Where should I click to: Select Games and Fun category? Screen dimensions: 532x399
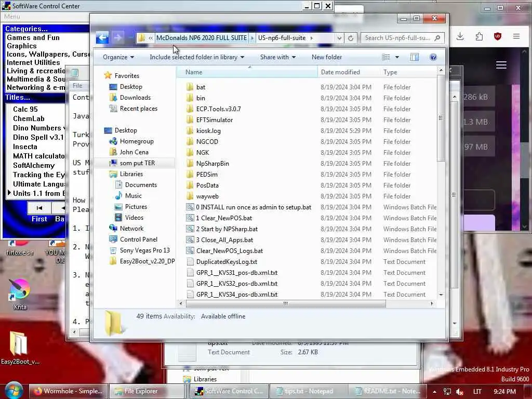coord(33,37)
